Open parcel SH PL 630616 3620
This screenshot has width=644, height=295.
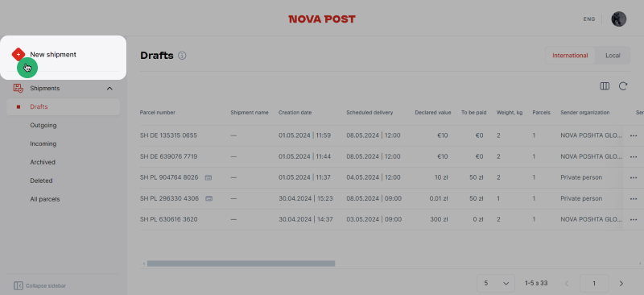pyautogui.click(x=168, y=219)
